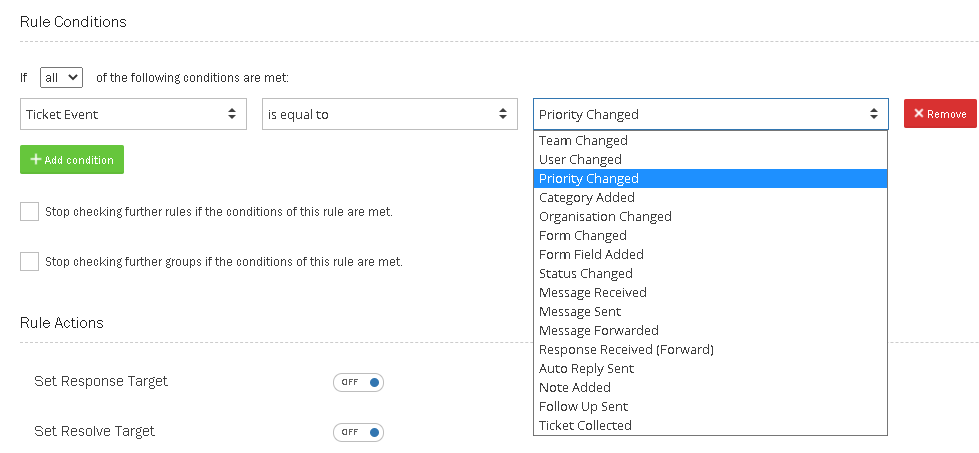Screen dimensions: 979x453
Task: Select Message Forwarded option
Action: [598, 331]
